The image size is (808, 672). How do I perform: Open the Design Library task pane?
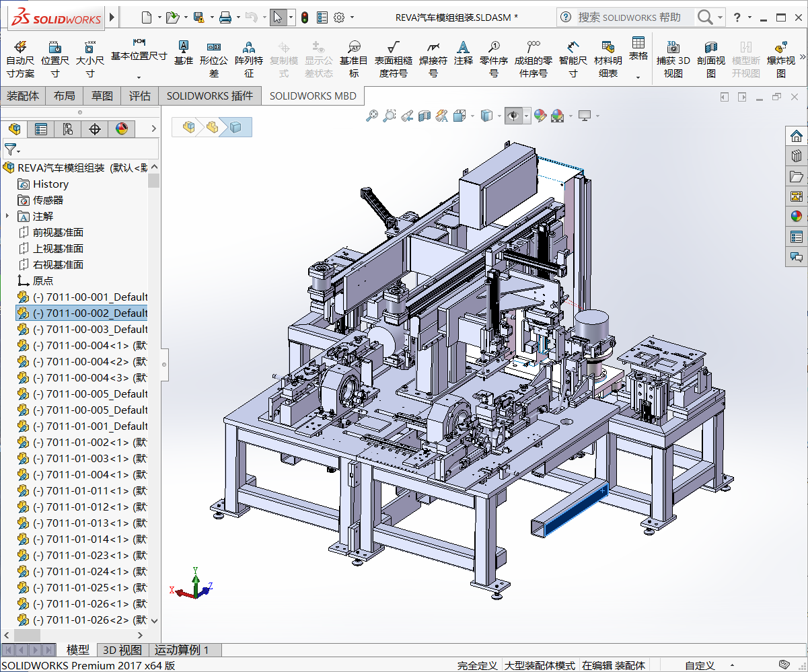tap(797, 156)
